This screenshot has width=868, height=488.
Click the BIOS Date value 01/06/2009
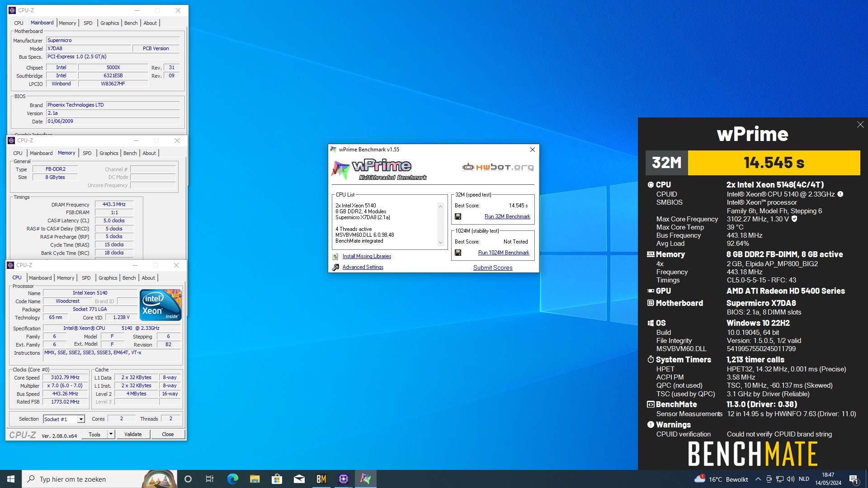pos(113,121)
